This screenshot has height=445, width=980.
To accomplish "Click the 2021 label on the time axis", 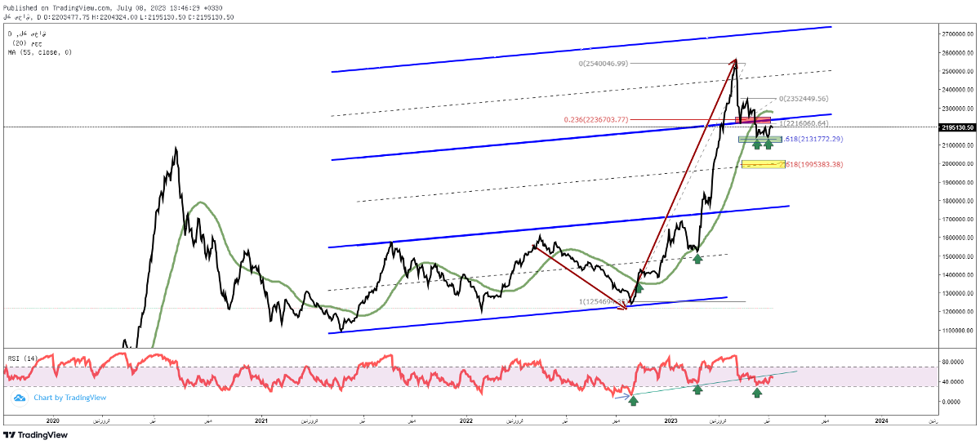I will pyautogui.click(x=261, y=421).
